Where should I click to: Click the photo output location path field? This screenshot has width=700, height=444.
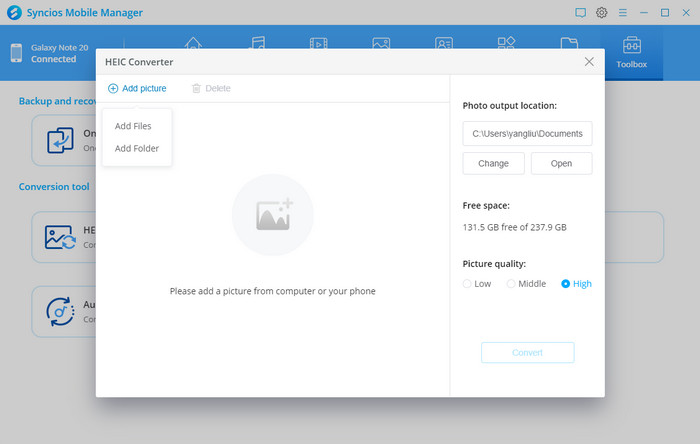[527, 133]
